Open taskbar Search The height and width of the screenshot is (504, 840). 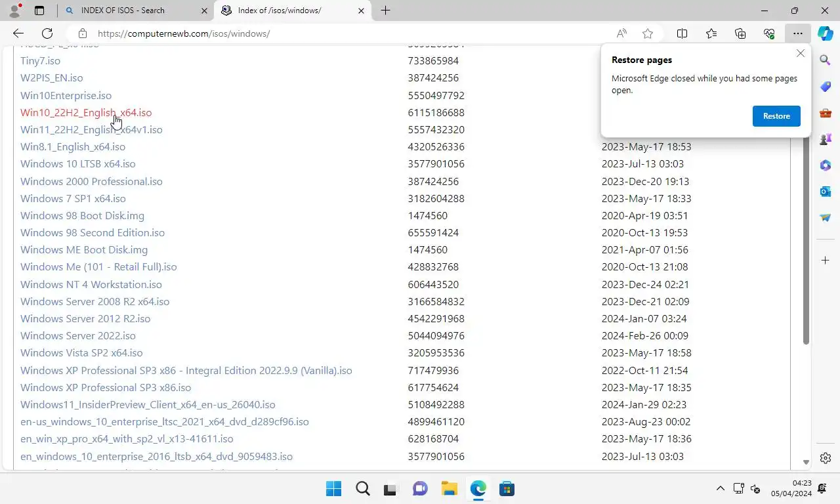coord(362,488)
